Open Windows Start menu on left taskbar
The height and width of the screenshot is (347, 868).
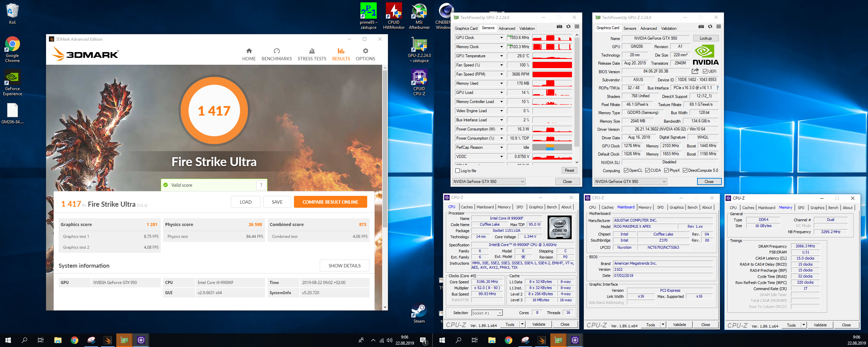(8, 340)
